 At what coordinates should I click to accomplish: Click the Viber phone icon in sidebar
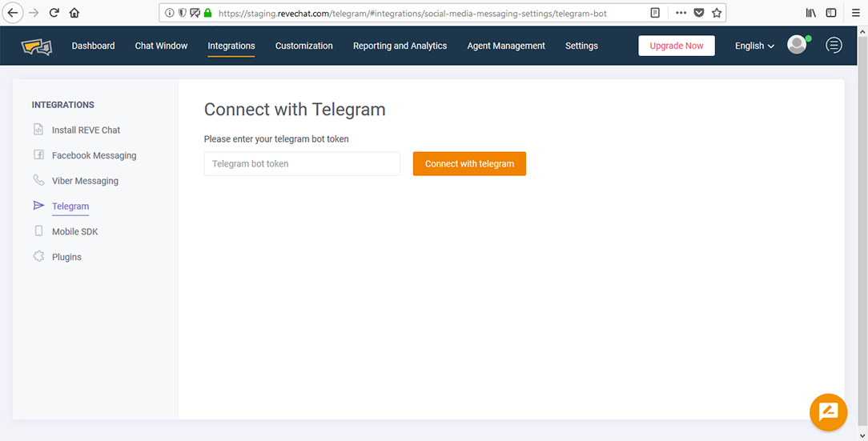point(38,180)
